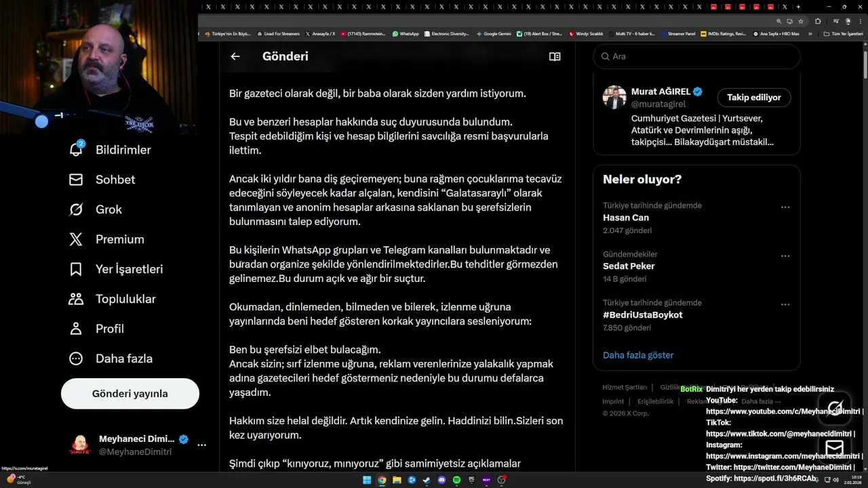Open Sedat Peker trending topic
The height and width of the screenshot is (488, 868).
click(629, 266)
